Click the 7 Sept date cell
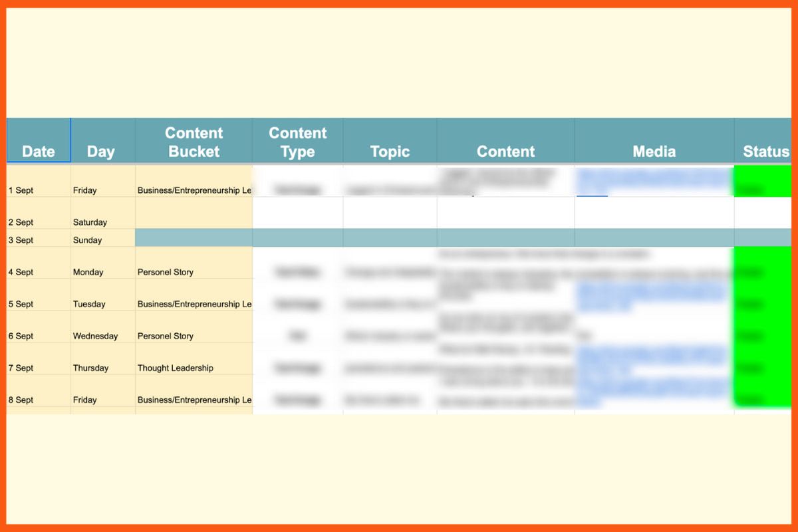Viewport: 798px width, 532px height. coord(39,358)
